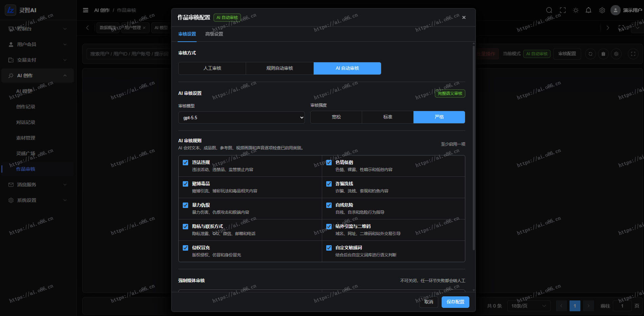Viewport: 644px width, 316px height.
Task: Expand the 控制台 chevron in sidebar
Action: click(x=65, y=29)
